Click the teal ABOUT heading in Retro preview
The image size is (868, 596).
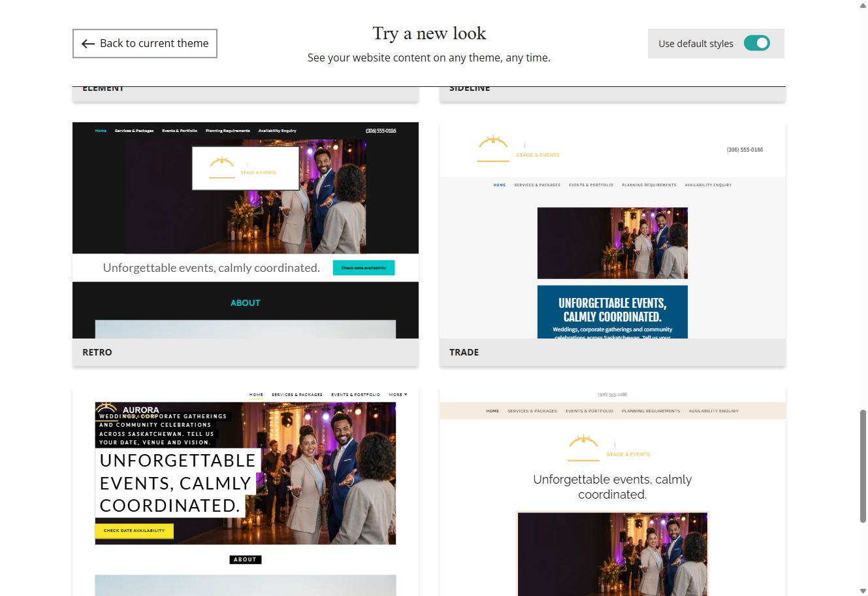coord(246,303)
